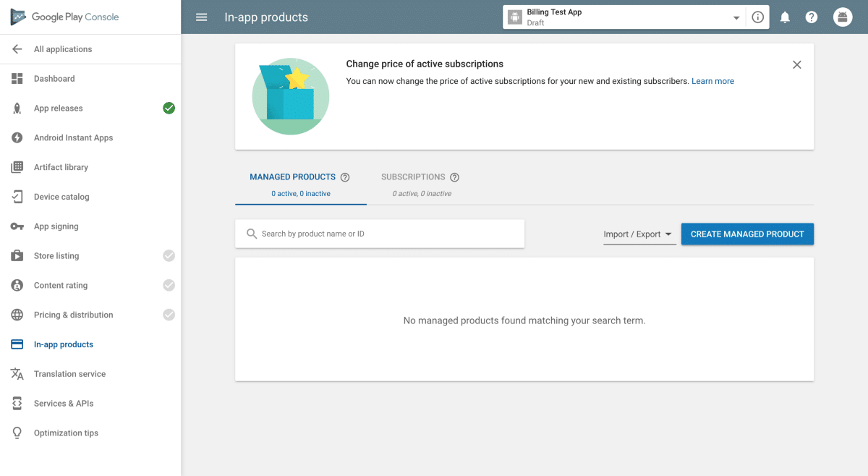Click the Google Play Console logo
Image resolution: width=868 pixels, height=476 pixels.
64,17
